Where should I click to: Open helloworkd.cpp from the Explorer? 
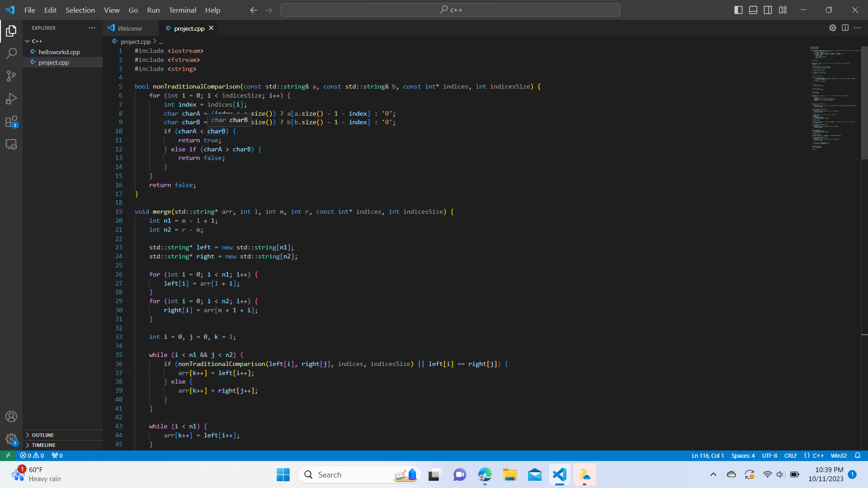click(x=59, y=52)
